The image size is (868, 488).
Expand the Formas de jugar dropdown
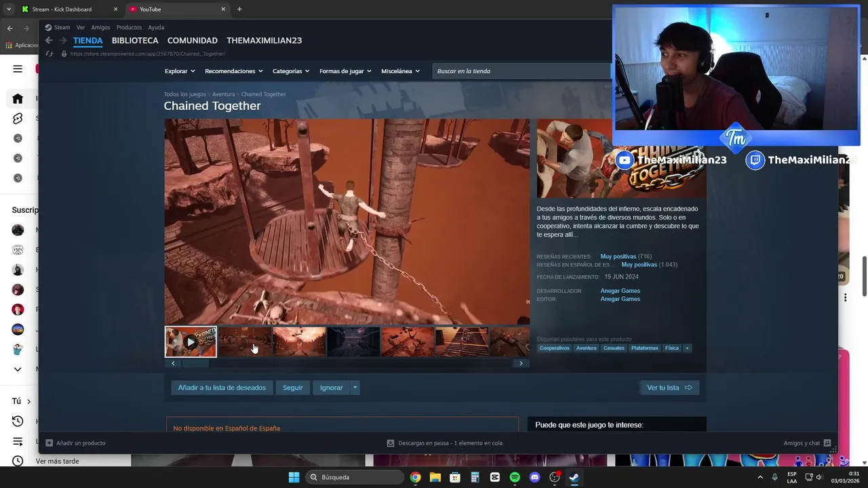tap(345, 71)
